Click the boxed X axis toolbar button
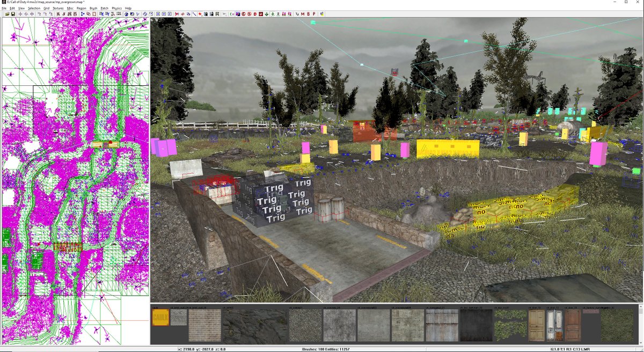The width and height of the screenshot is (644, 352). (158, 14)
